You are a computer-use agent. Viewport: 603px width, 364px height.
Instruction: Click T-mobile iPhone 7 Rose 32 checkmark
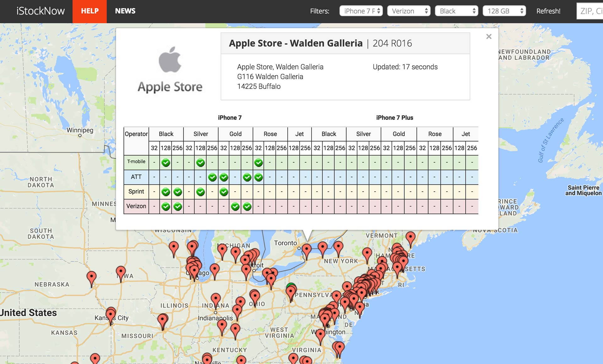tap(258, 163)
